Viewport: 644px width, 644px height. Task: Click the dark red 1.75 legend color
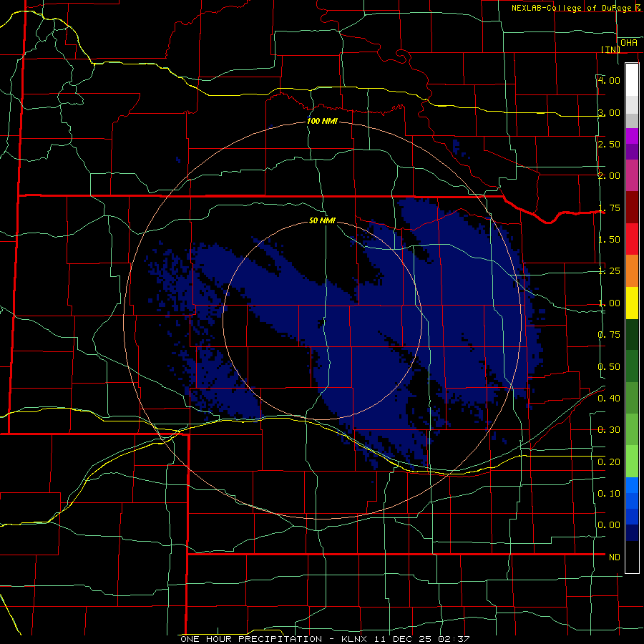tap(632, 207)
